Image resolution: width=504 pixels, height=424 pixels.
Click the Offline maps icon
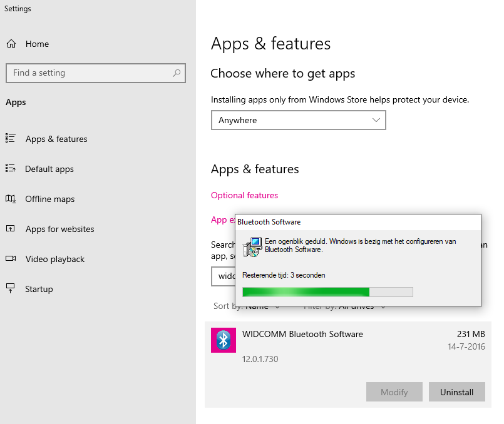pyautogui.click(x=10, y=199)
